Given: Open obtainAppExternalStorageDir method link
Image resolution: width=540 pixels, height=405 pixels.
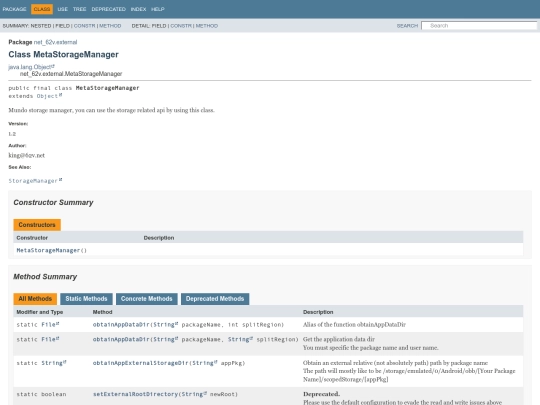Looking at the screenshot, I should click(141, 363).
